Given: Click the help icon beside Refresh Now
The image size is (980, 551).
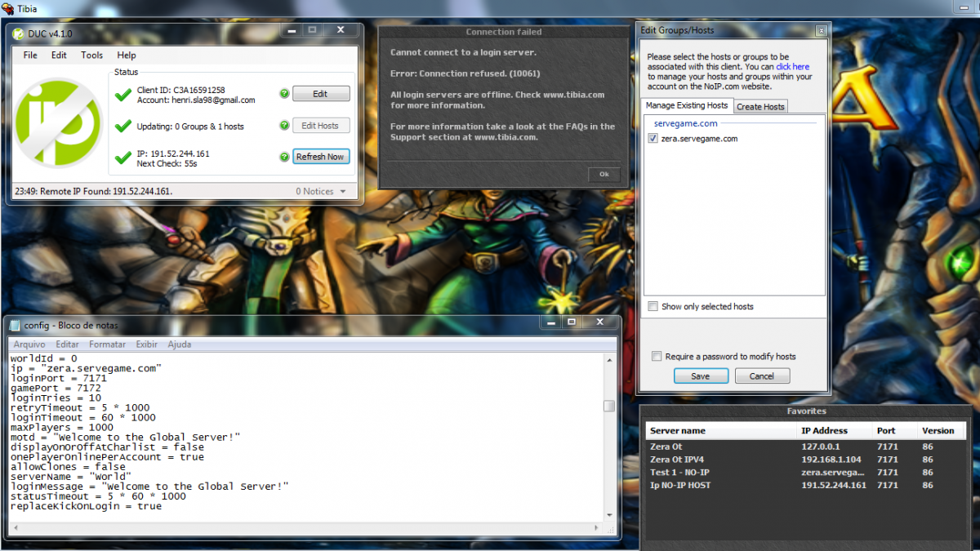Looking at the screenshot, I should 284,157.
